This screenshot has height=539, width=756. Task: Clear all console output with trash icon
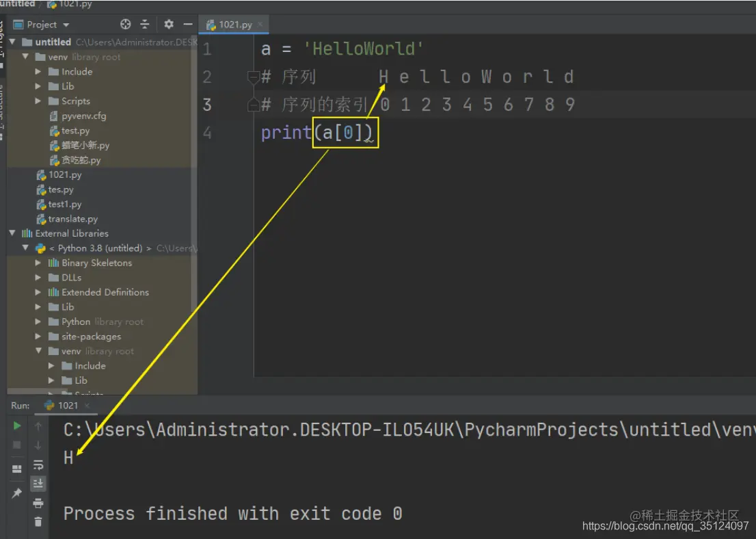38,522
